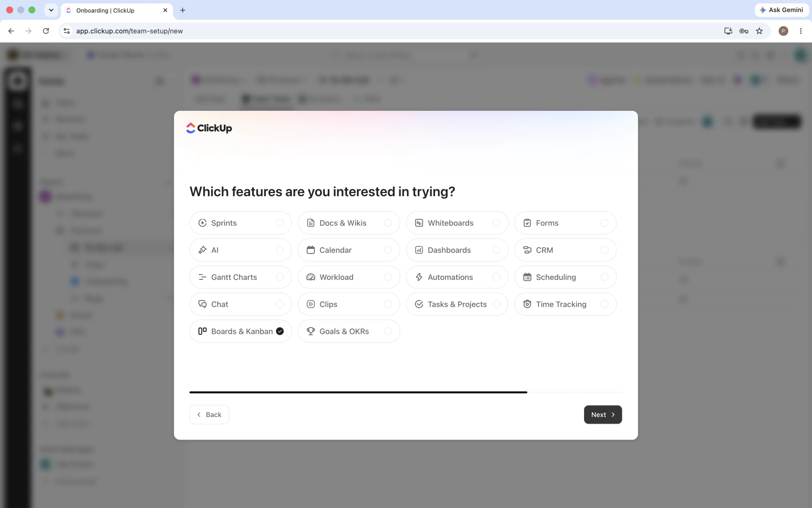Click the Forms clipboard icon
This screenshot has width=812, height=508.
click(x=527, y=223)
